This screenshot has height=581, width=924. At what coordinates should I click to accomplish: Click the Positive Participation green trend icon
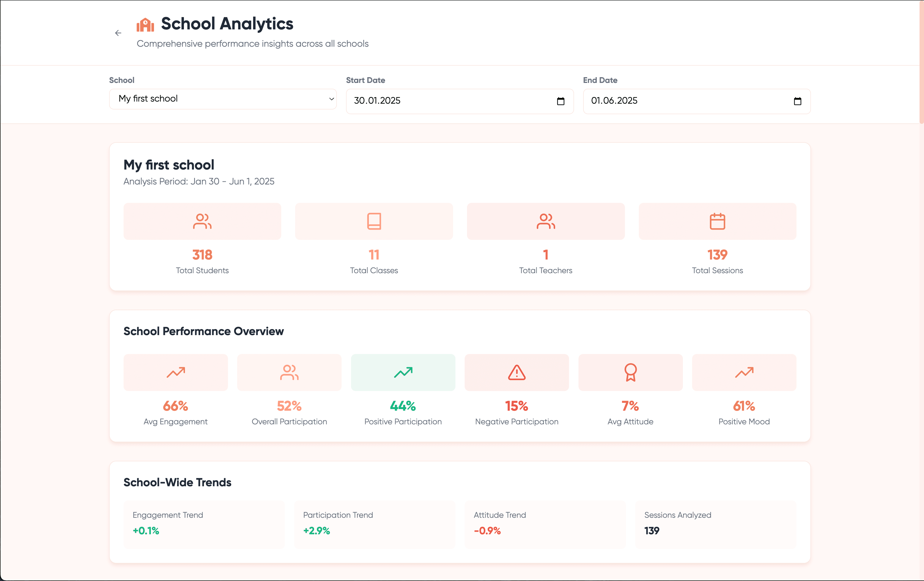(x=402, y=372)
